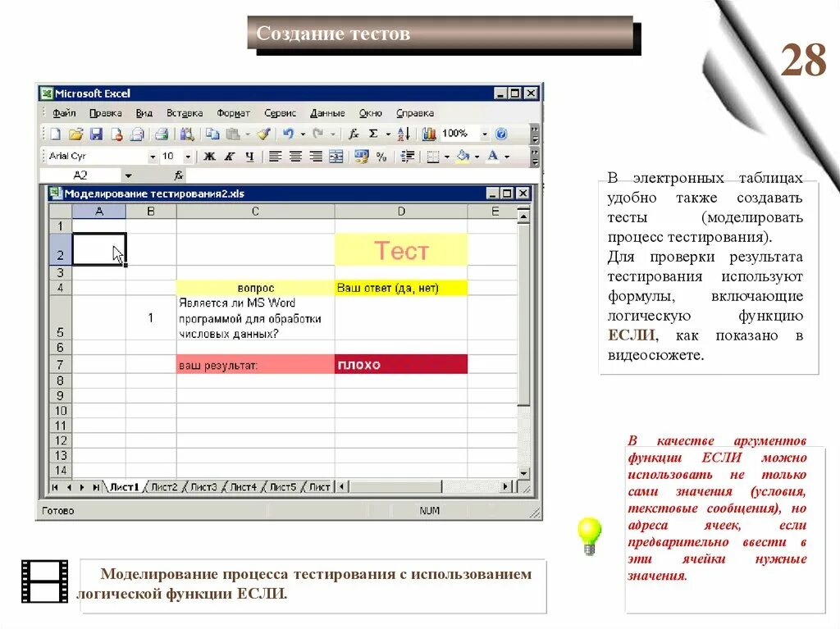Apply the Currency format icon
This screenshot has width=840, height=629.
coord(361,157)
